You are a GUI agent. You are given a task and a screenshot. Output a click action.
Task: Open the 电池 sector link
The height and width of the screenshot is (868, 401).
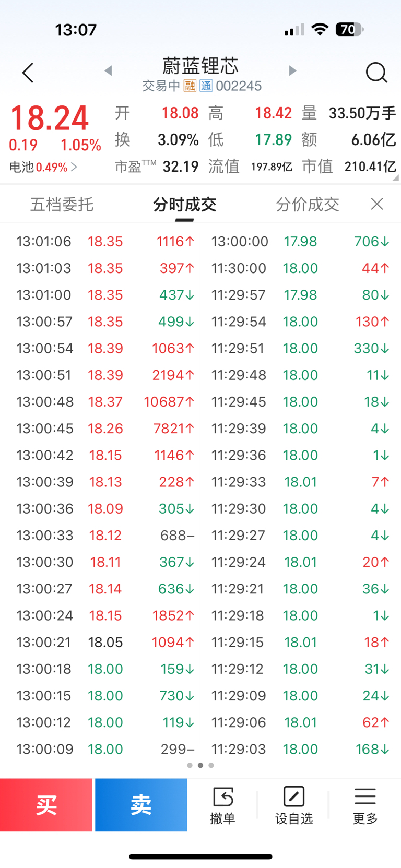43,167
